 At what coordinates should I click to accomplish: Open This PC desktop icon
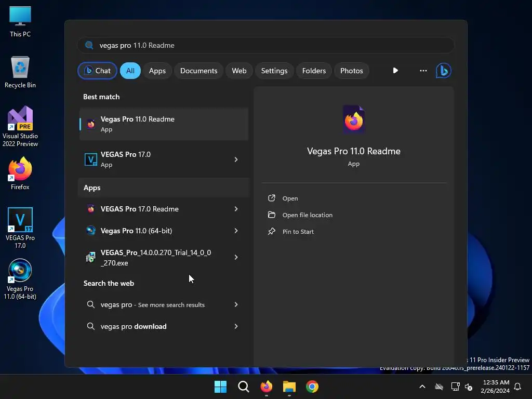pos(20,22)
